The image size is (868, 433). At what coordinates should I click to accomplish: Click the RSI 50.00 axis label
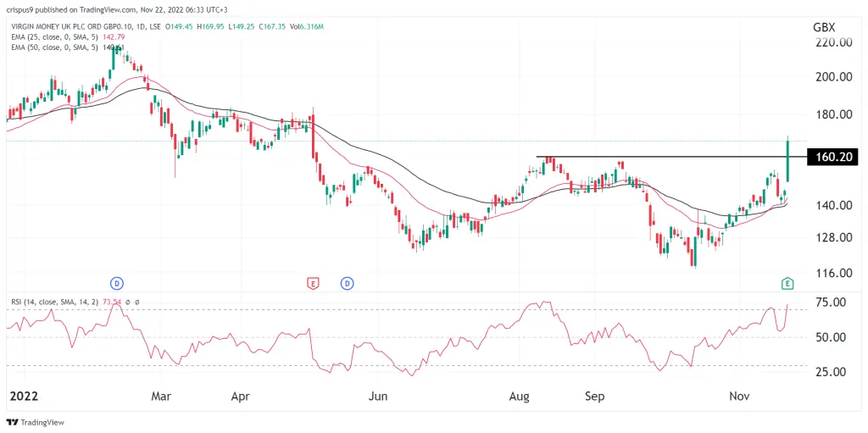(x=830, y=337)
